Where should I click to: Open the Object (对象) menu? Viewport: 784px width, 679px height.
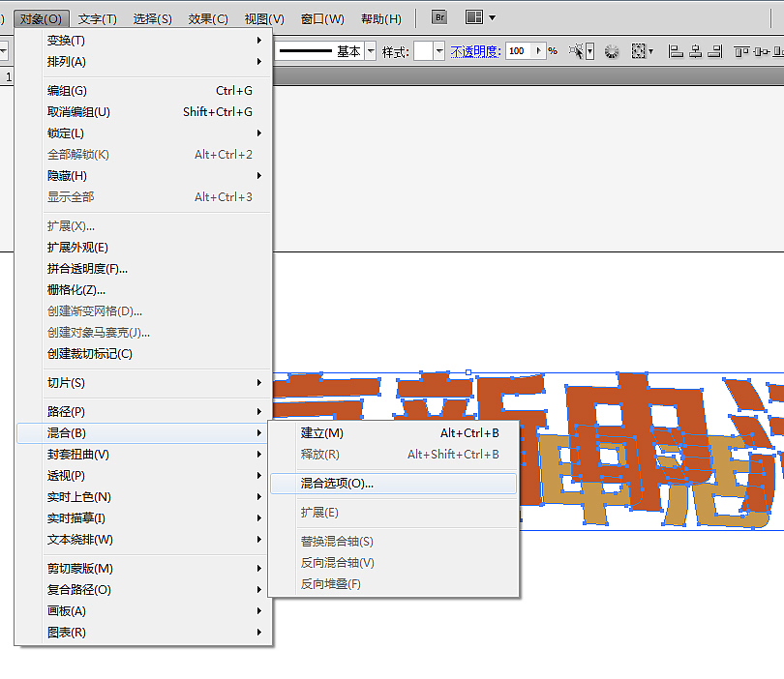coord(41,19)
